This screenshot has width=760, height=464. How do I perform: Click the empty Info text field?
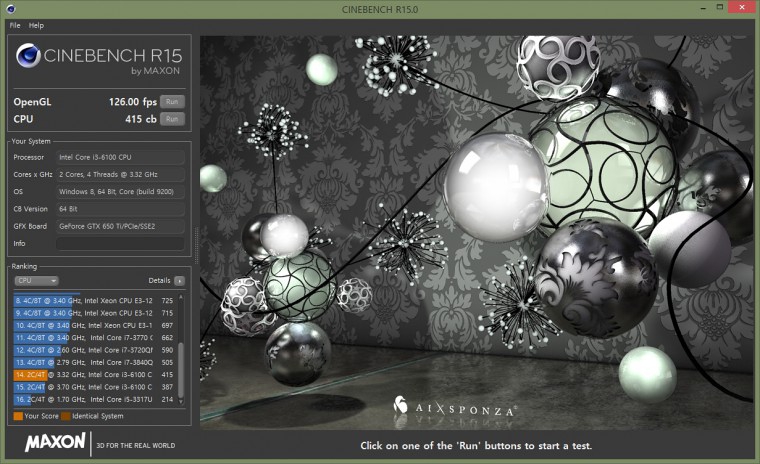tap(120, 243)
